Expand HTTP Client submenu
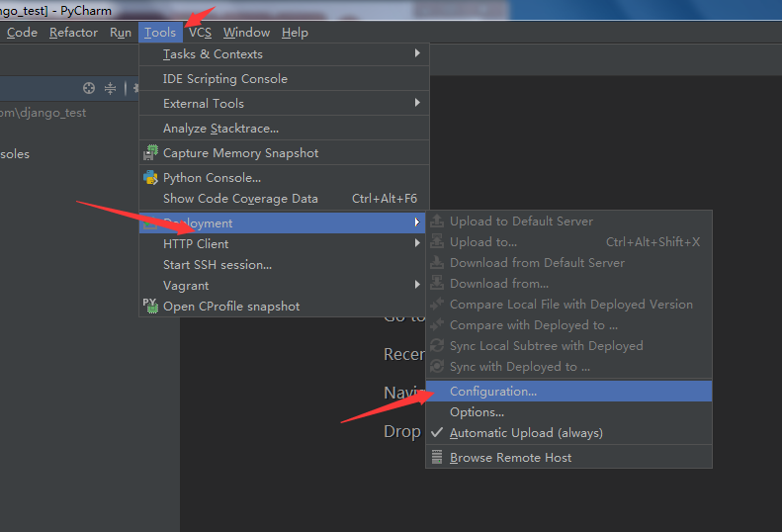The image size is (782, 532). (284, 243)
